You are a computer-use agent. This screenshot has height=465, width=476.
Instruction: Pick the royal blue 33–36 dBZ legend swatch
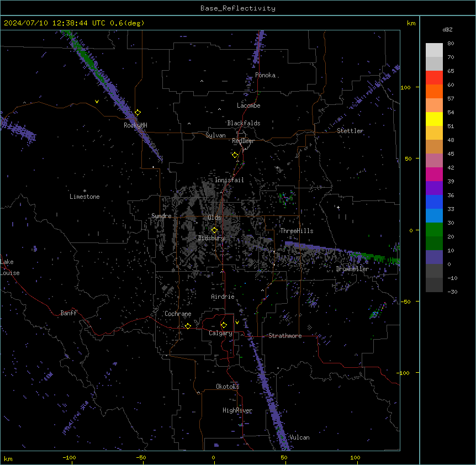pos(434,202)
